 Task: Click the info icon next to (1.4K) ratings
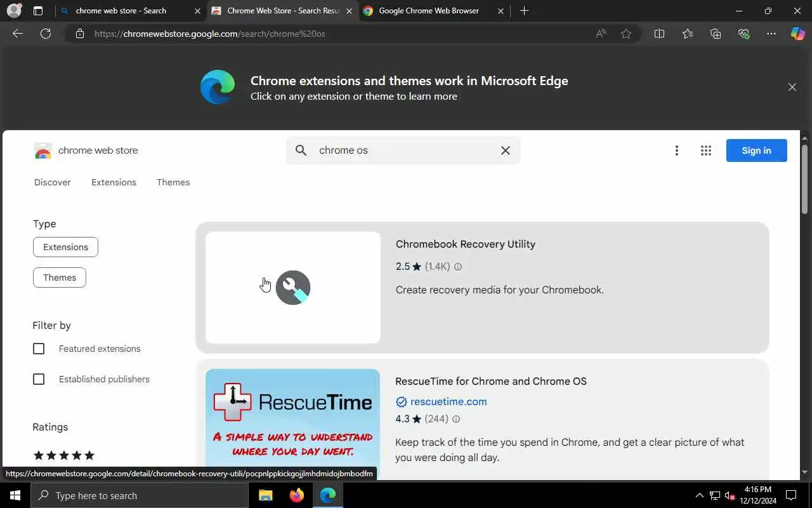pos(458,267)
